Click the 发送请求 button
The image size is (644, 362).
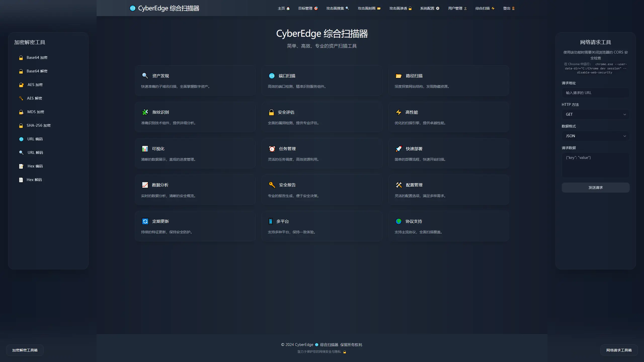coord(595,188)
